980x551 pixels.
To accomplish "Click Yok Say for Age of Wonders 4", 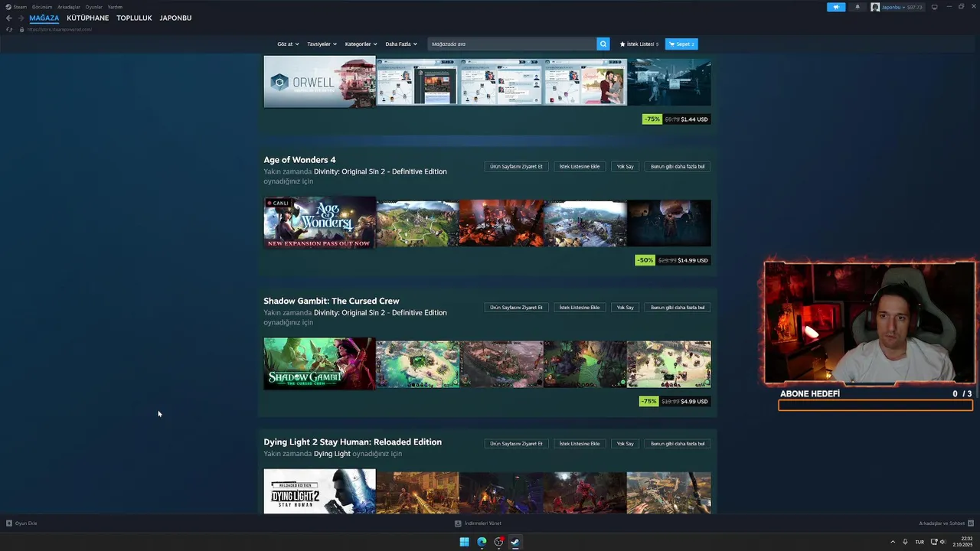I will pos(626,166).
